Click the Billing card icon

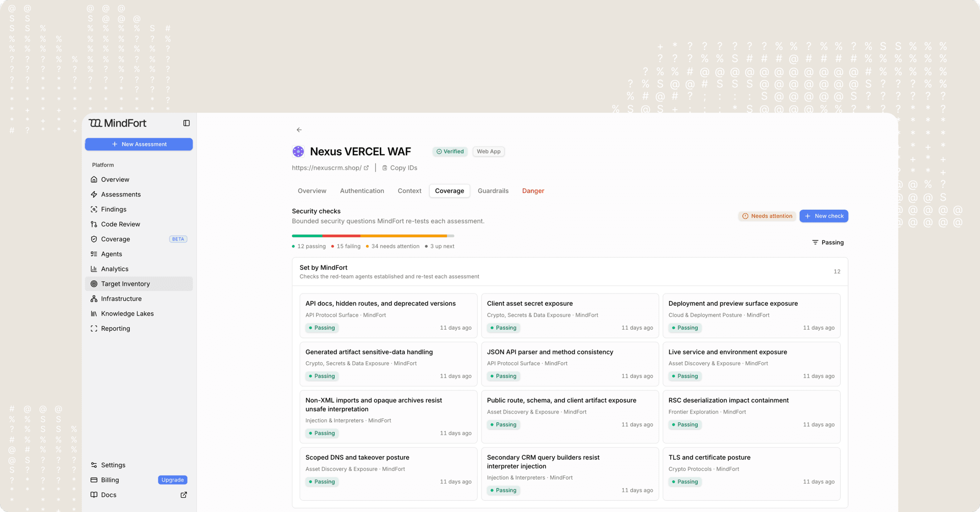pyautogui.click(x=94, y=480)
